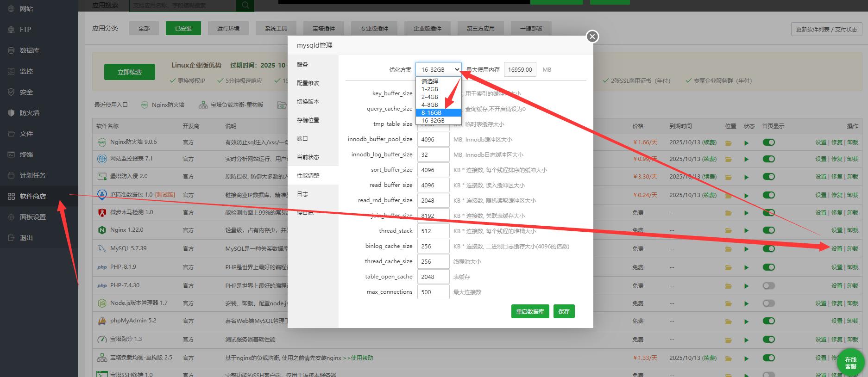Click the Nginx 1.22.0 row icon
Image resolution: width=868 pixels, height=377 pixels.
point(102,230)
